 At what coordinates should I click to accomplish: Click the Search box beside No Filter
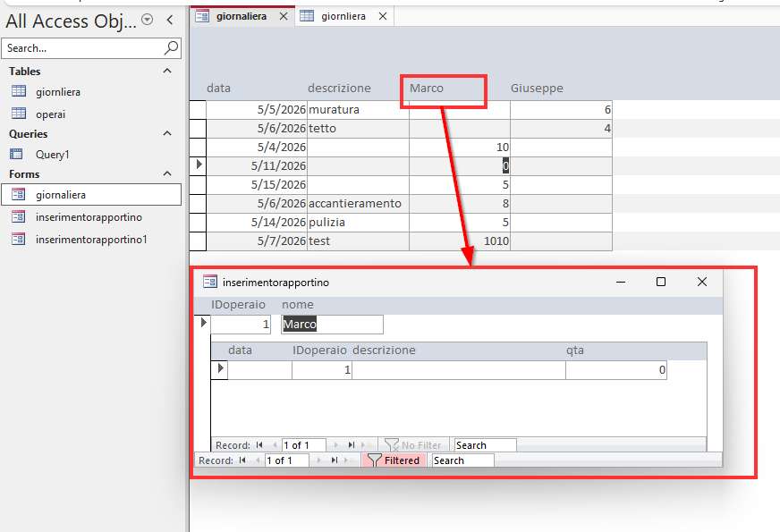point(485,445)
